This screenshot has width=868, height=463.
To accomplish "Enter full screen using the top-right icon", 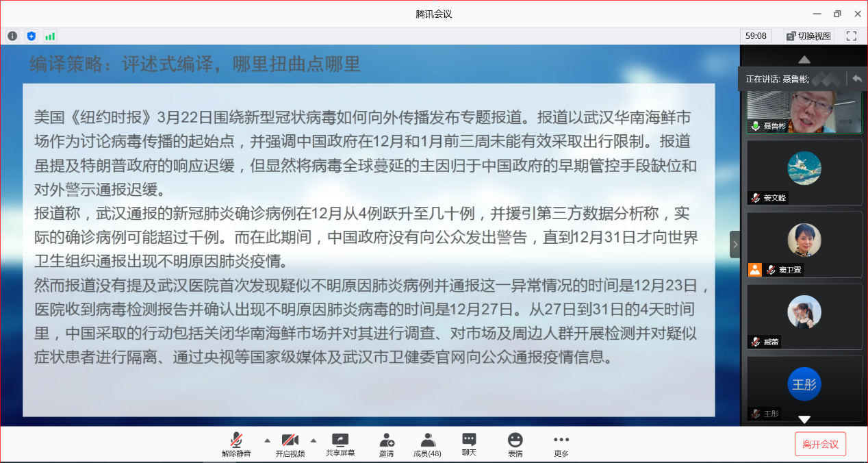I will tap(852, 36).
